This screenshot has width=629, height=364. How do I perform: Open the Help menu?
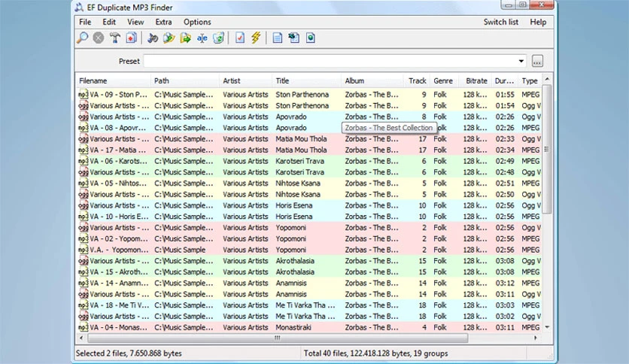coord(538,22)
